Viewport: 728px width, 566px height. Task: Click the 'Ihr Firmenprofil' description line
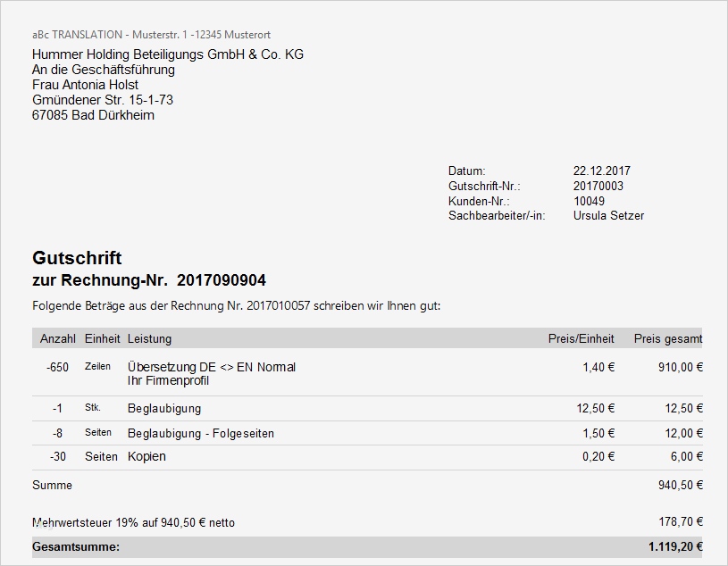[x=168, y=381]
